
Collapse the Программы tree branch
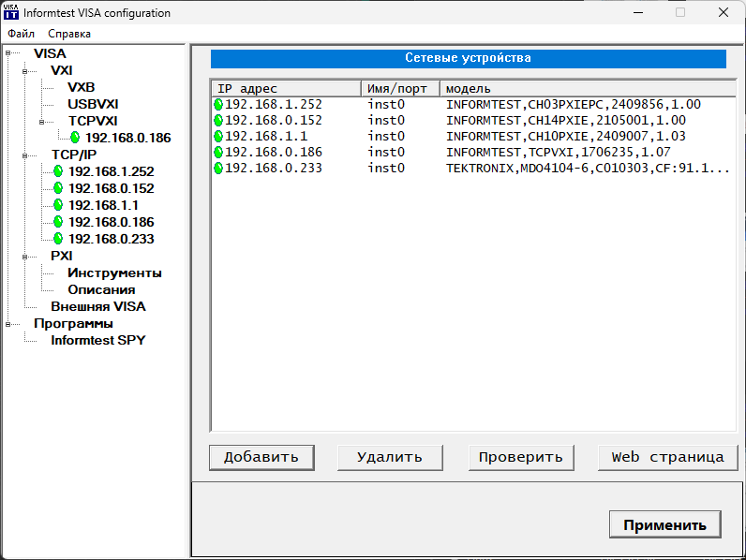coord(7,324)
